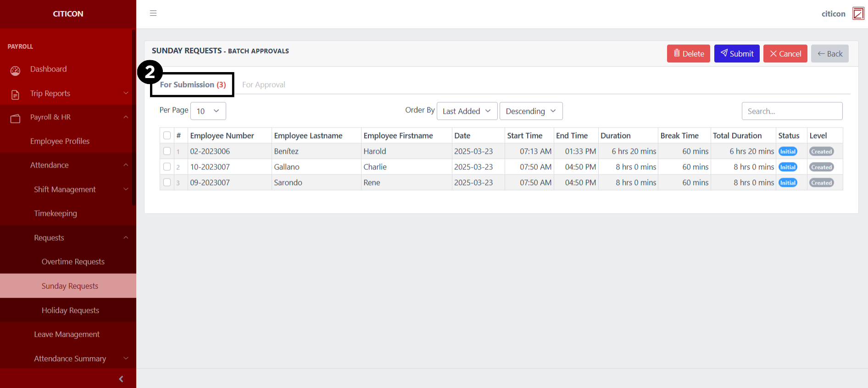868x388 pixels.
Task: Click the hamburger menu icon
Action: click(153, 13)
